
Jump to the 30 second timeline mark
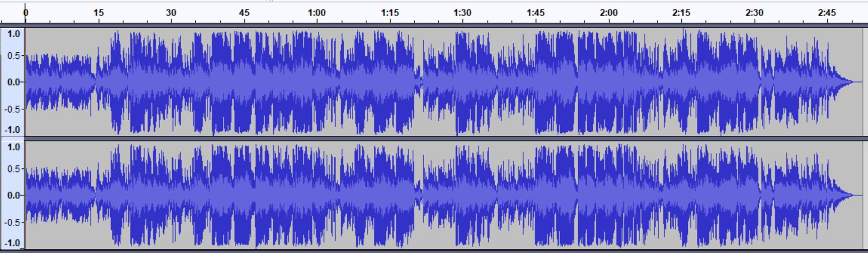coord(171,13)
